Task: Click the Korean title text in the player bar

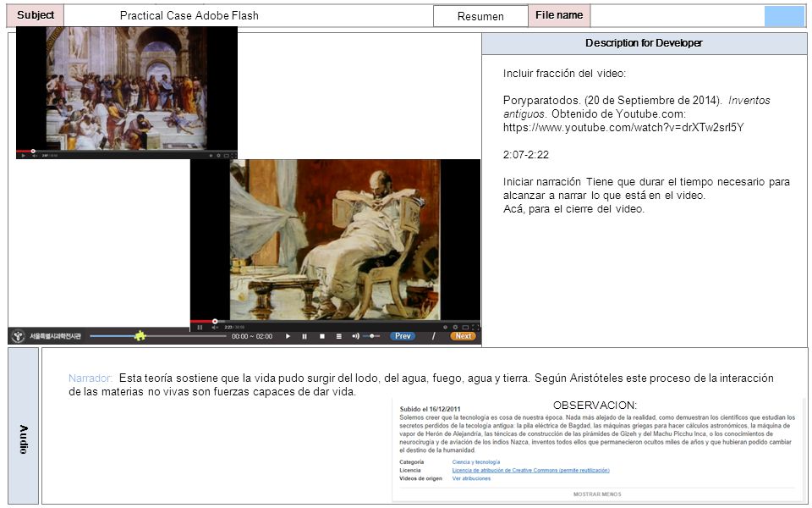Action: (x=55, y=336)
